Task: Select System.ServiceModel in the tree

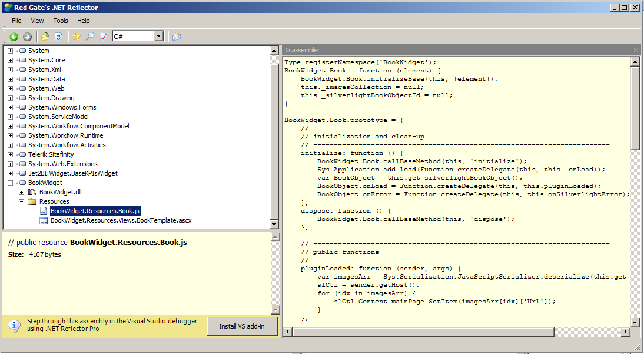Action: (x=58, y=117)
